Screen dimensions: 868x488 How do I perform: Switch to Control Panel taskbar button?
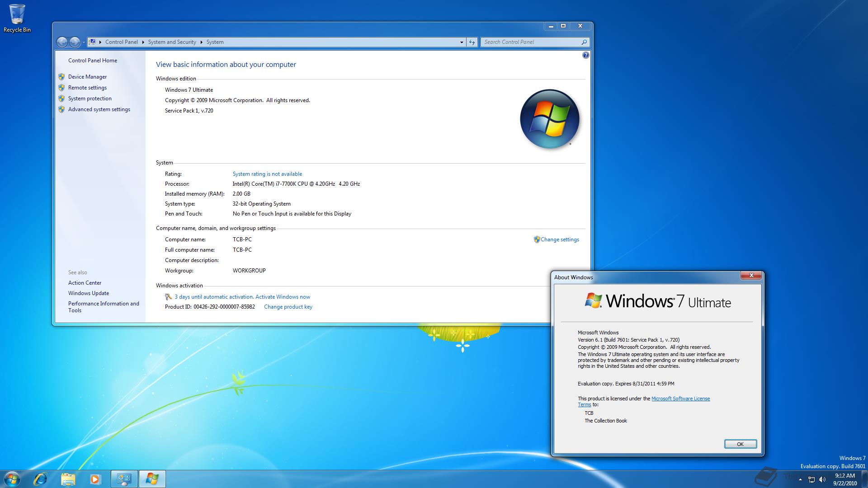click(124, 479)
